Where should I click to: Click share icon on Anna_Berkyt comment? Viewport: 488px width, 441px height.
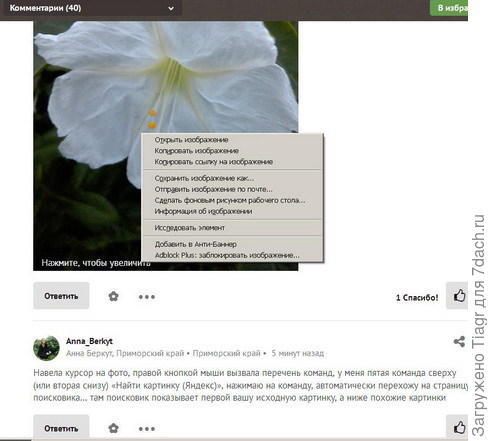click(459, 341)
